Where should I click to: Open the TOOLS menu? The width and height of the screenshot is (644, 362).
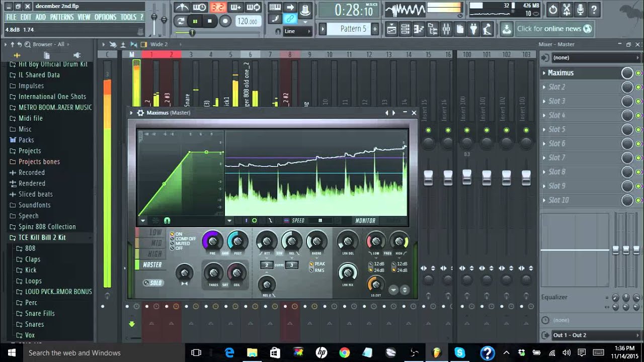pos(128,17)
